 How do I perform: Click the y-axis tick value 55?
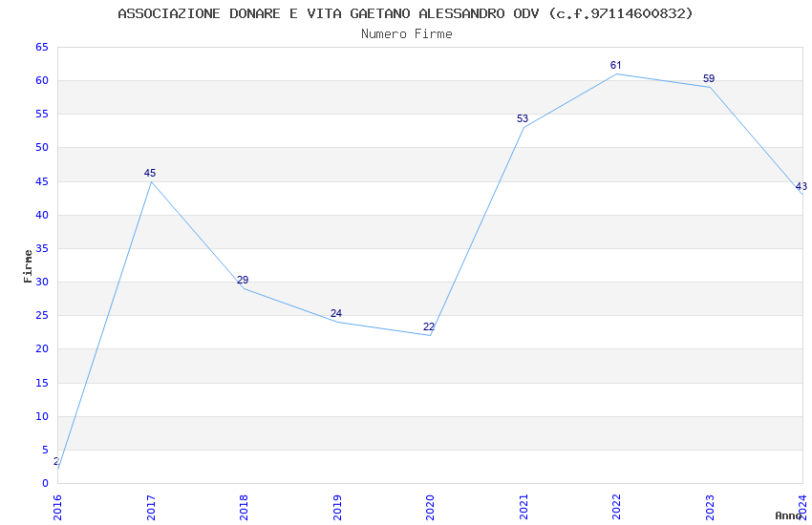point(42,114)
